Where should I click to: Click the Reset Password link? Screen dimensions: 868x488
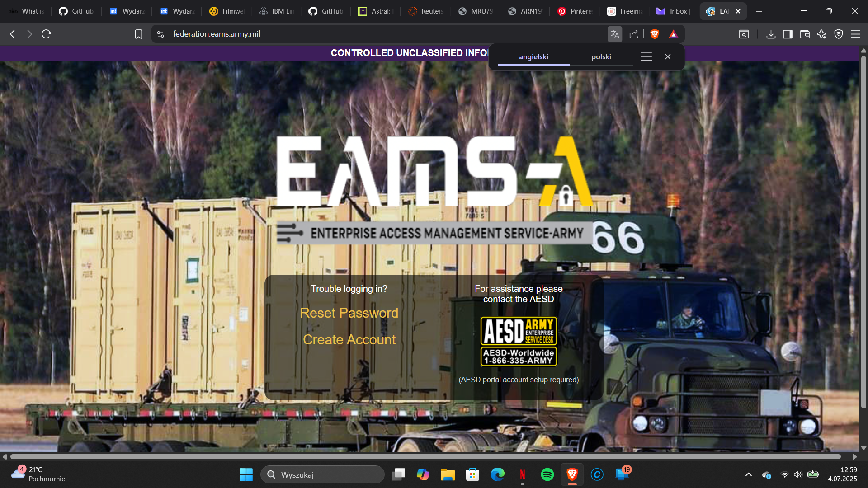point(349,313)
